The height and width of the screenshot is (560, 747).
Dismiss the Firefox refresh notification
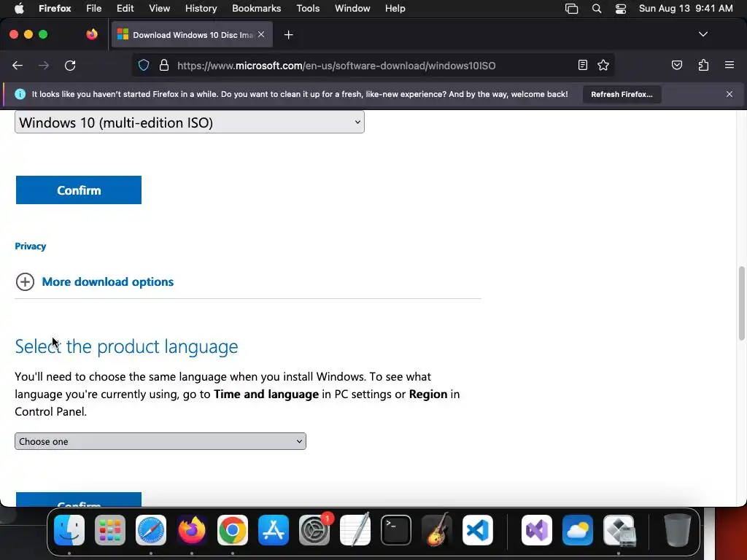[x=729, y=94]
